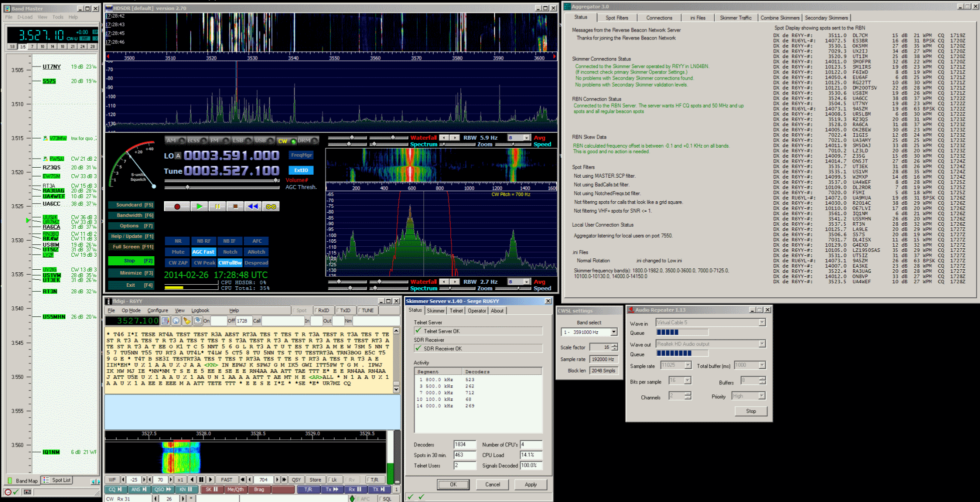Click fldigi double-left arrow next to 704
Image resolution: width=980 pixels, height=502 pixels.
243,479
